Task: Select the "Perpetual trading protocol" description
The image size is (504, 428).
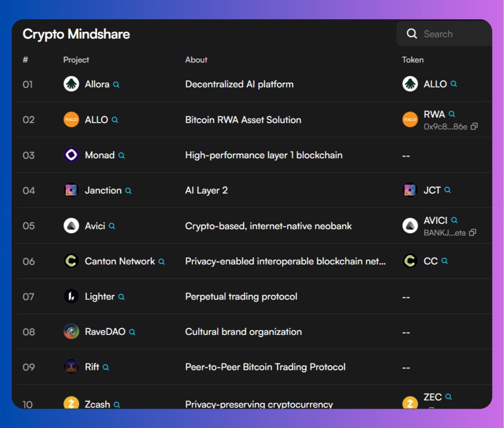Action: tap(241, 297)
